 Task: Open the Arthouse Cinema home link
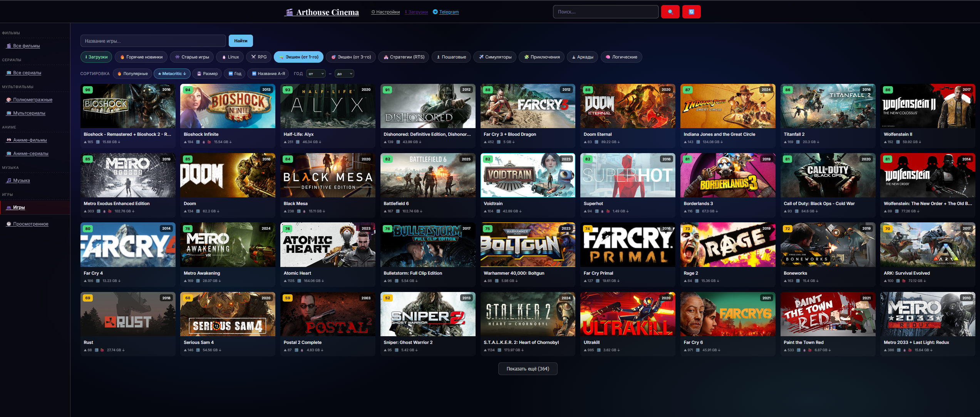click(x=322, y=12)
